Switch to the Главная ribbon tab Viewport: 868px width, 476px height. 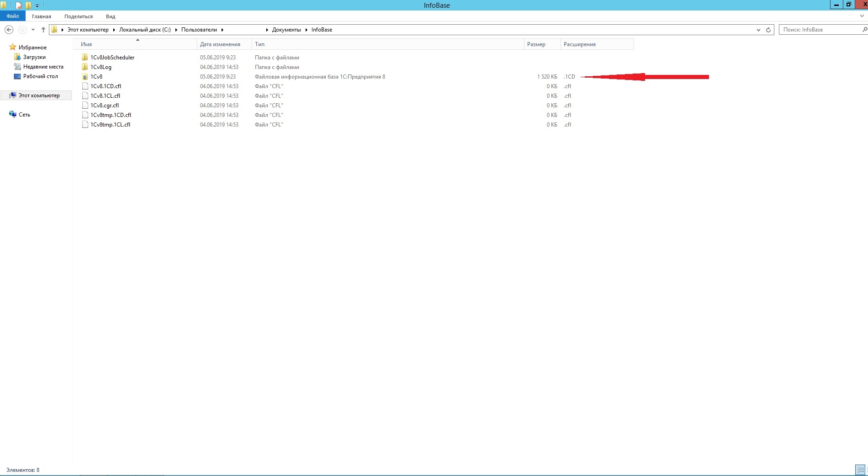pyautogui.click(x=42, y=16)
